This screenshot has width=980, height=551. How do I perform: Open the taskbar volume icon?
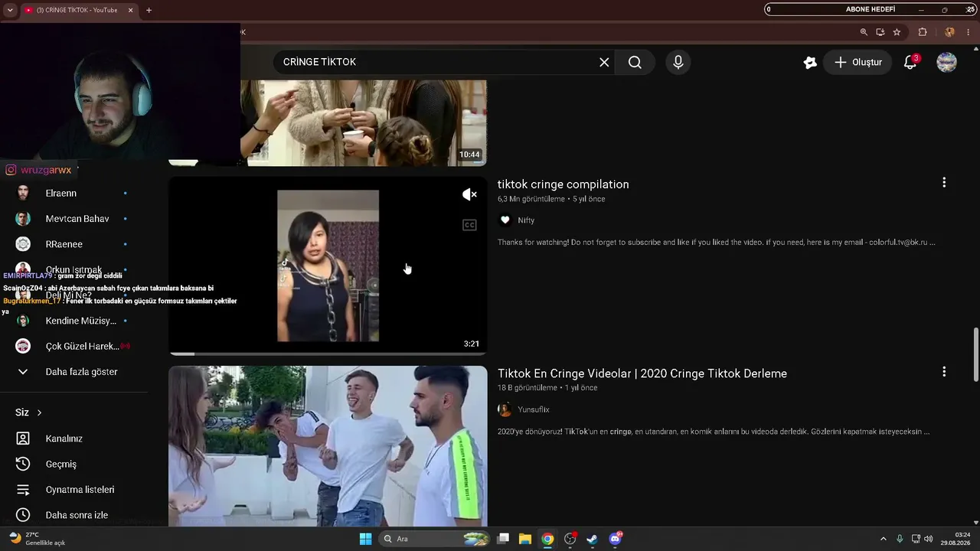[x=928, y=539]
